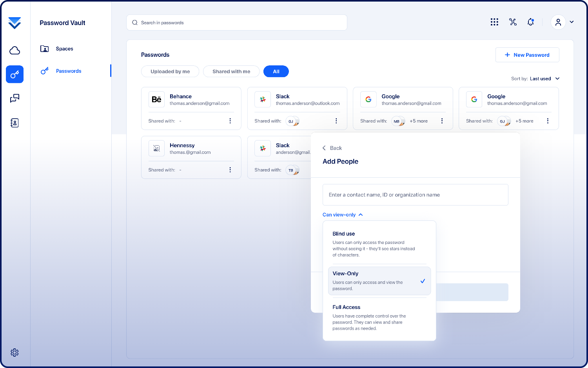Expand the user profile menu chevron
The image size is (588, 368).
coord(572,22)
